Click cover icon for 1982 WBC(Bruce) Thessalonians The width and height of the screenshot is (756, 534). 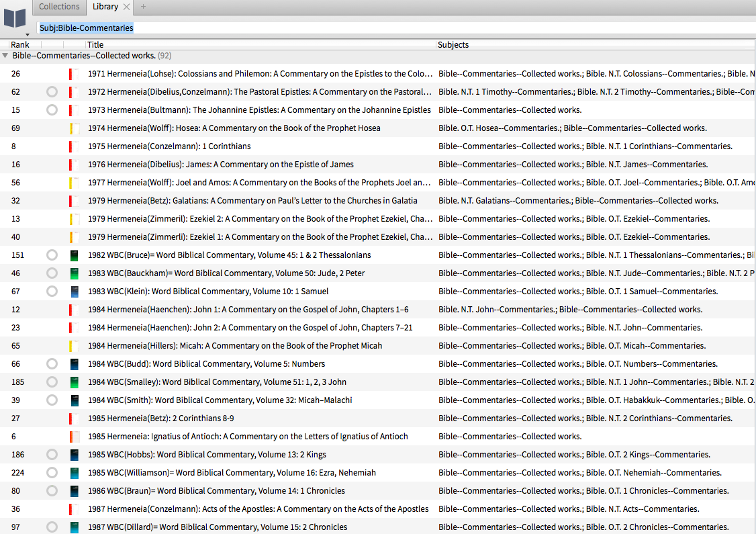click(74, 255)
